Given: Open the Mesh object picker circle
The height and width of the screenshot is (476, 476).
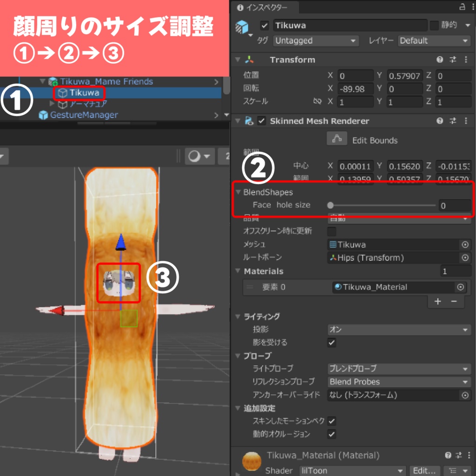Looking at the screenshot, I should coord(465,245).
